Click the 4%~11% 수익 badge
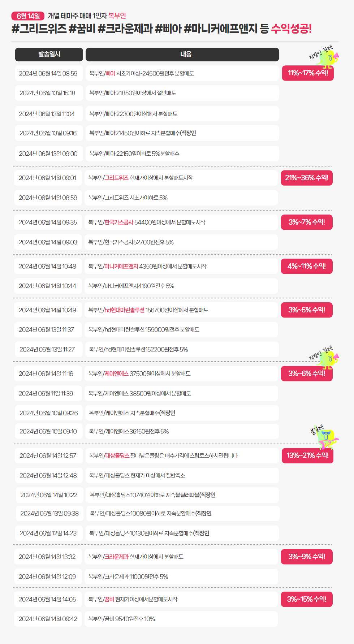Screen dimensions: 354x644 pyautogui.click(x=307, y=266)
